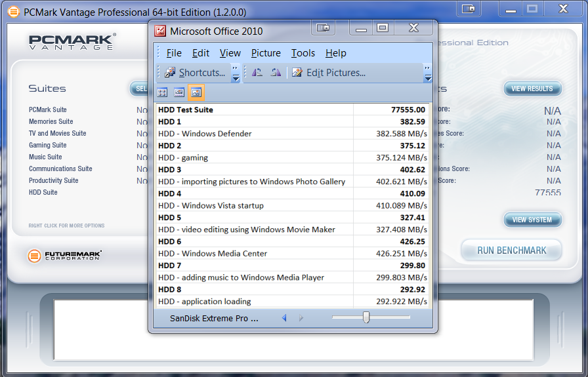Click the HDD Suite entry in Suites
Viewport: 588px width, 377px height.
[43, 192]
